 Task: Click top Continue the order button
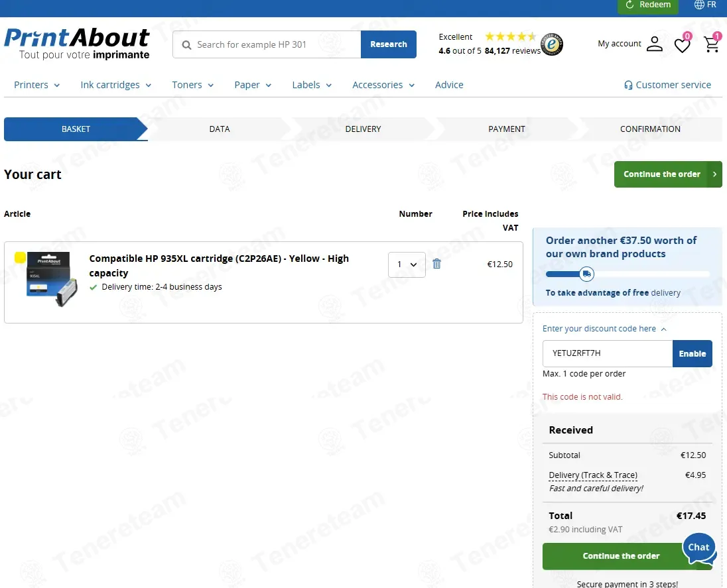point(668,174)
